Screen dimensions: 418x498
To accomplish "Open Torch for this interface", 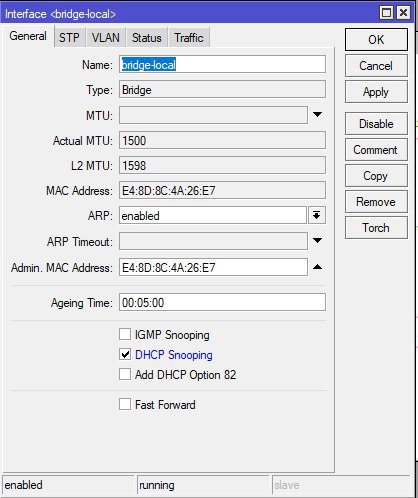I will click(x=376, y=228).
